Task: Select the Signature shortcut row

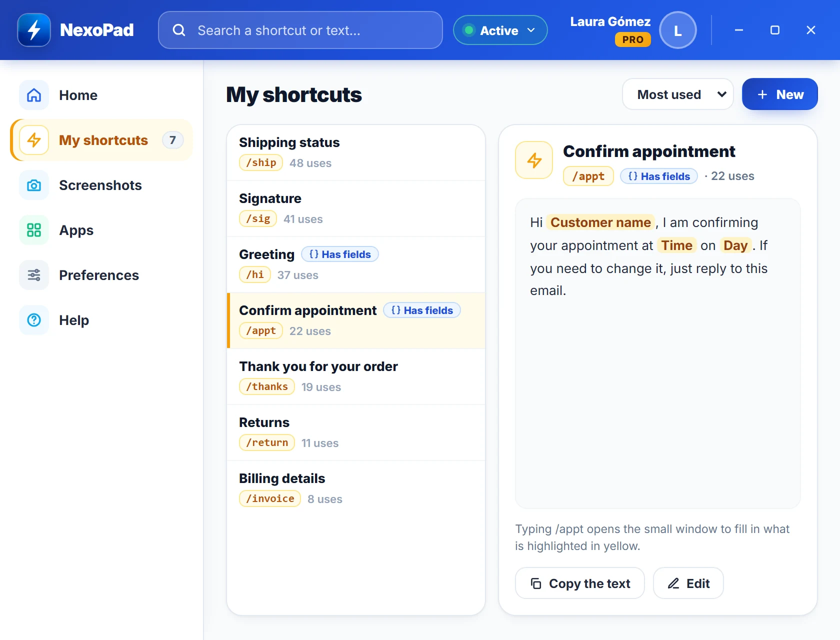Action: [356, 208]
